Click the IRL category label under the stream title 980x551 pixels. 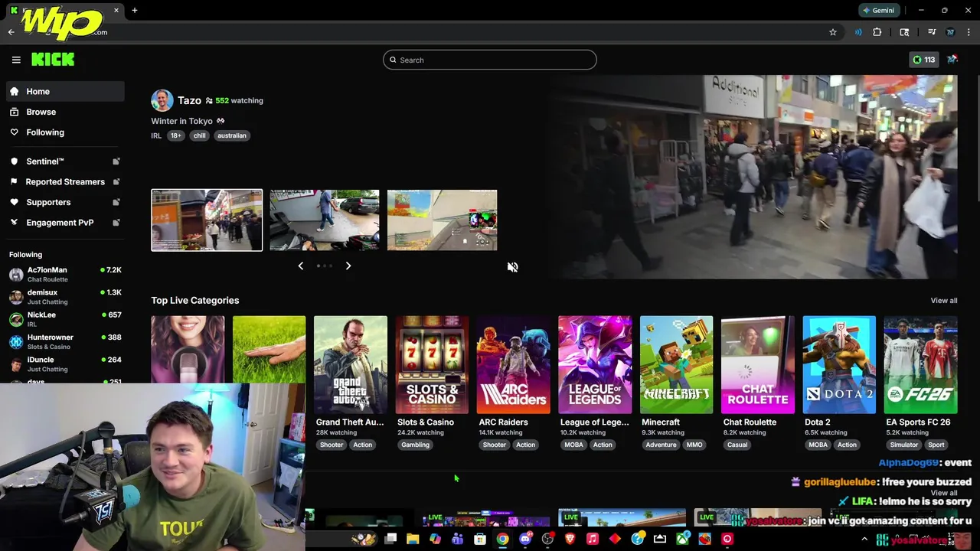pos(156,135)
